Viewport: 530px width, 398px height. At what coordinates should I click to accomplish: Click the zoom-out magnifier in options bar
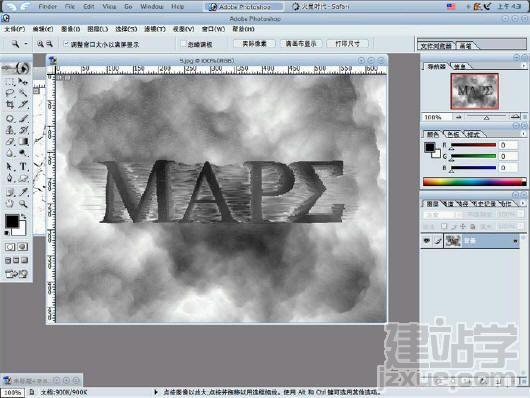(49, 44)
